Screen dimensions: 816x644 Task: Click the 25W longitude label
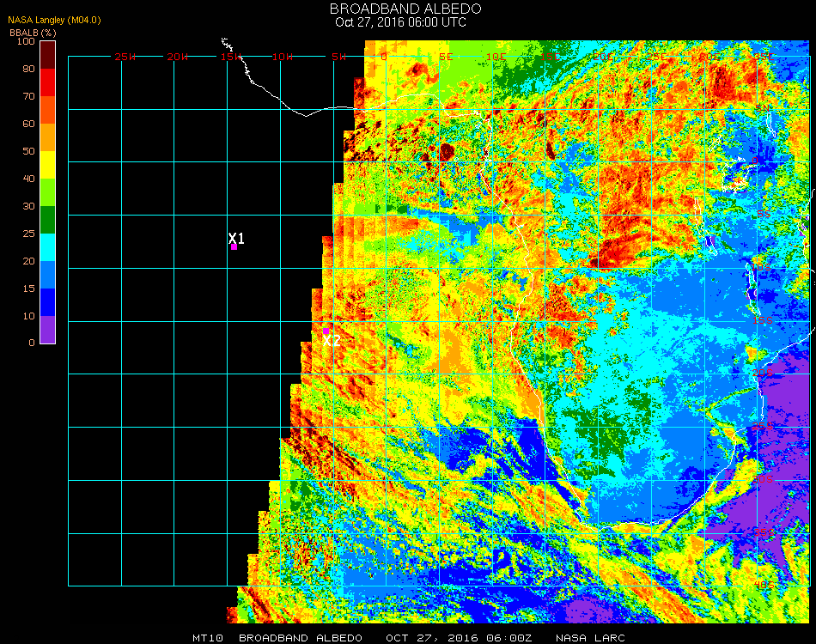click(x=125, y=57)
